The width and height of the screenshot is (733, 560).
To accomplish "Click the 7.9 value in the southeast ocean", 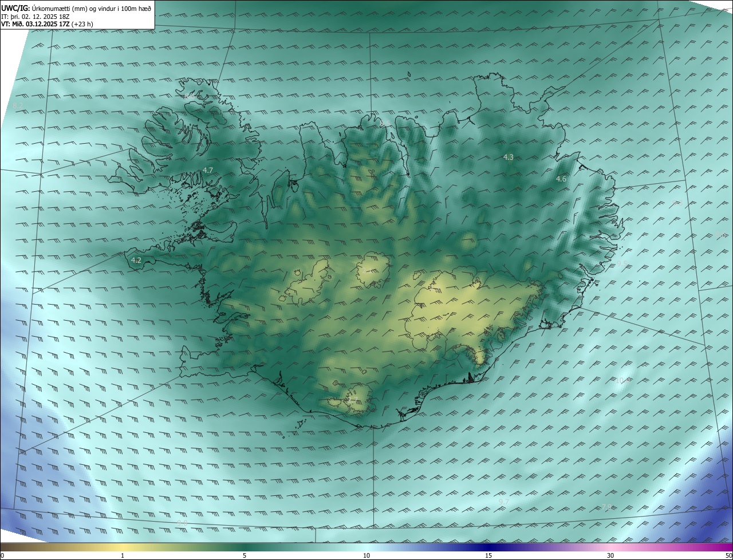I will pos(606,507).
